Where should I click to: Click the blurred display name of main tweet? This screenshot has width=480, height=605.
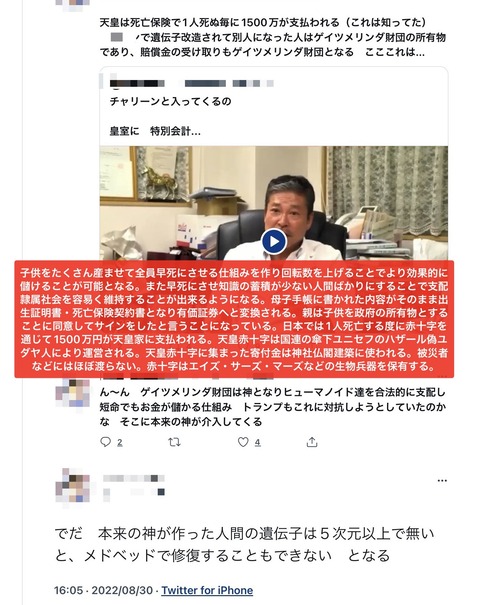tap(134, 478)
